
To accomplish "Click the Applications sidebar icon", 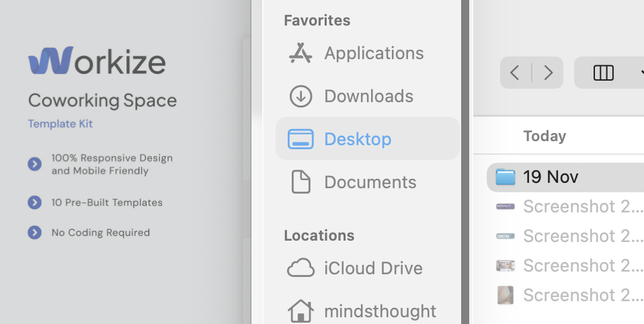I will point(300,53).
